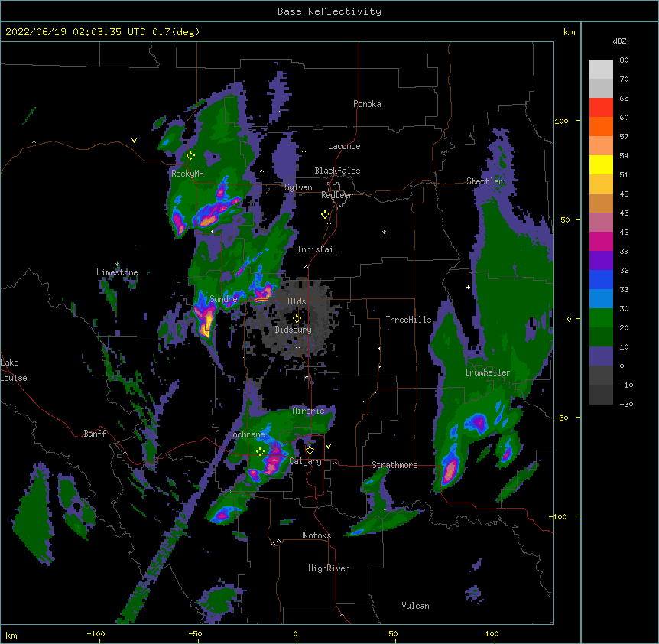The image size is (659, 644).
Task: Click the Ponoka city label
Action: [x=367, y=104]
